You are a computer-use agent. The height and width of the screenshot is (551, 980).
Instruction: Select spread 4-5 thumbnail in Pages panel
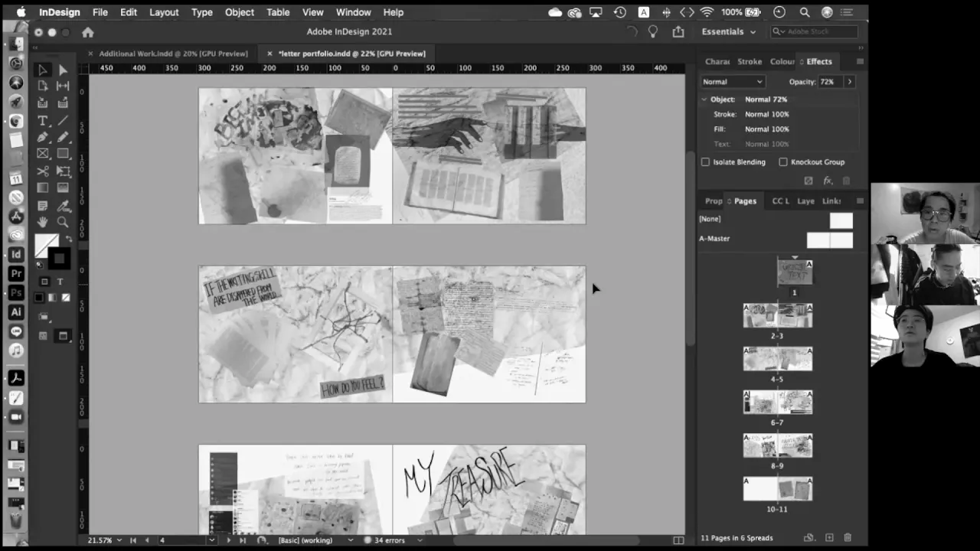(x=777, y=359)
